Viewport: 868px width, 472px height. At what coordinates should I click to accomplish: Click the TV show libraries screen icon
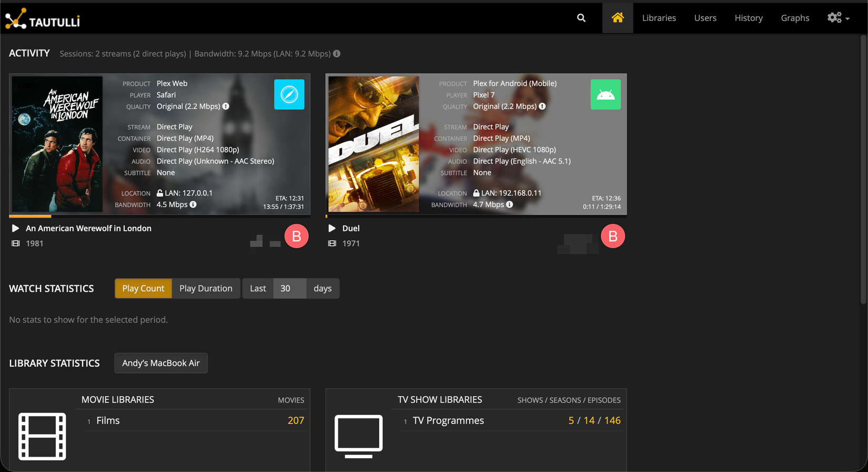[359, 436]
